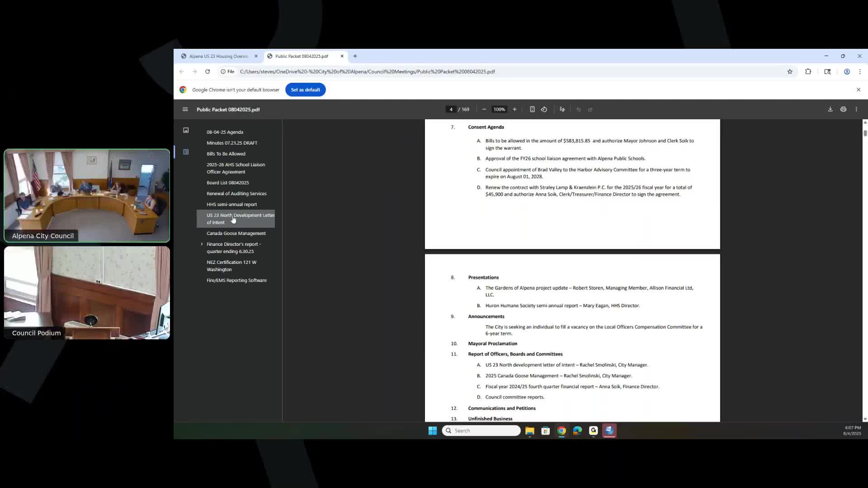Toggle the PDF sidebar menu

pos(185,109)
